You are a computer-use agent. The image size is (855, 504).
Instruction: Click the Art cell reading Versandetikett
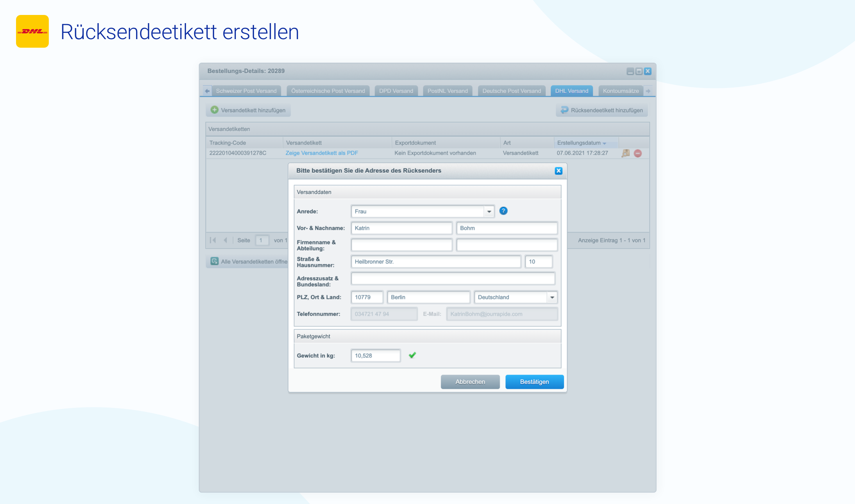coord(520,153)
